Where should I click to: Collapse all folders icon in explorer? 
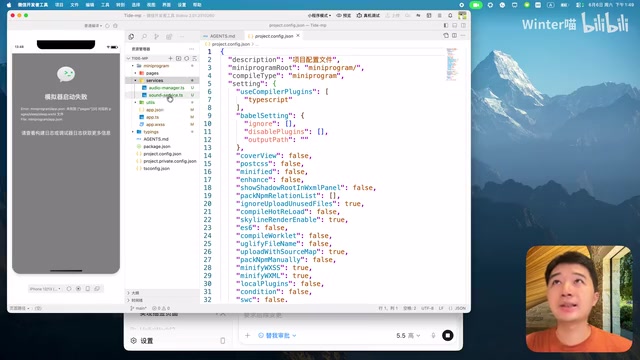pyautogui.click(x=195, y=58)
